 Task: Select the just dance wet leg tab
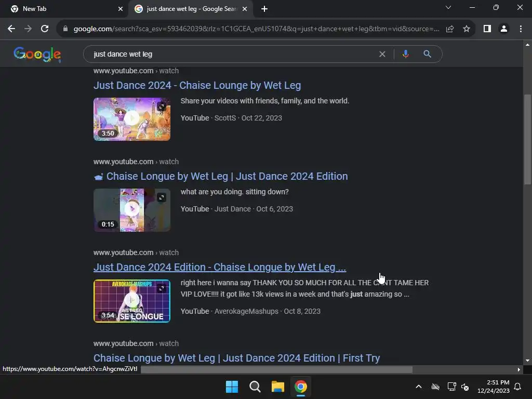190,9
